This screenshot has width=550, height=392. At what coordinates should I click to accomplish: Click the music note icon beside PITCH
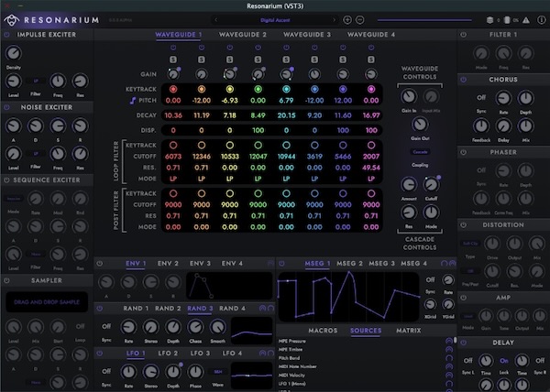click(x=133, y=101)
